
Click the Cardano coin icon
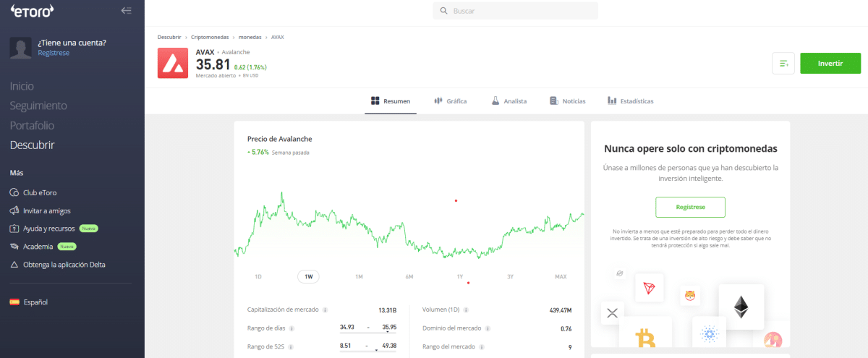click(708, 334)
